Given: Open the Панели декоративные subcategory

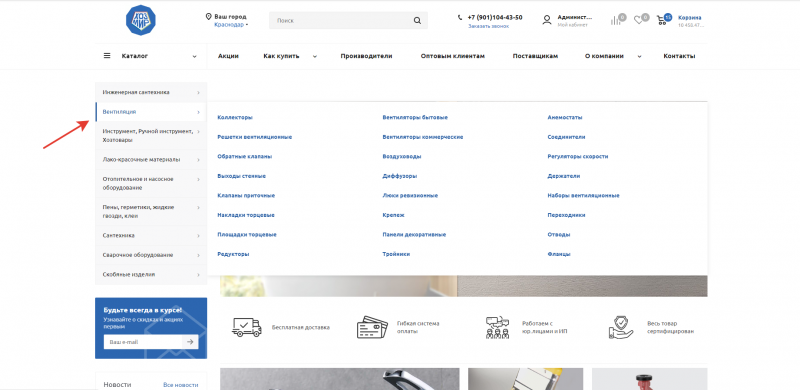Looking at the screenshot, I should tap(414, 235).
